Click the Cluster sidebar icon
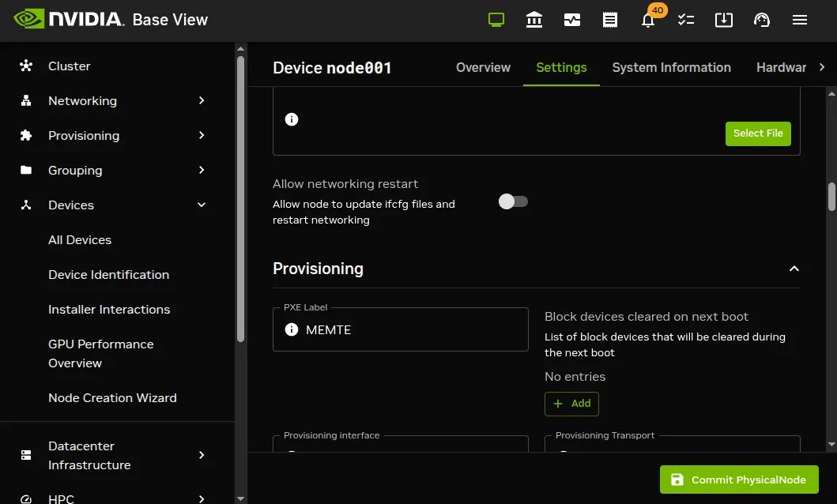 pos(25,66)
